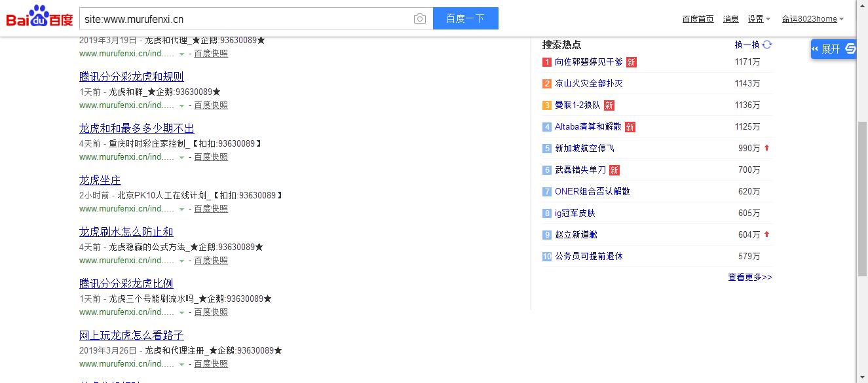Open hot search ig冠军皮肤
The width and height of the screenshot is (868, 383).
[x=575, y=213]
